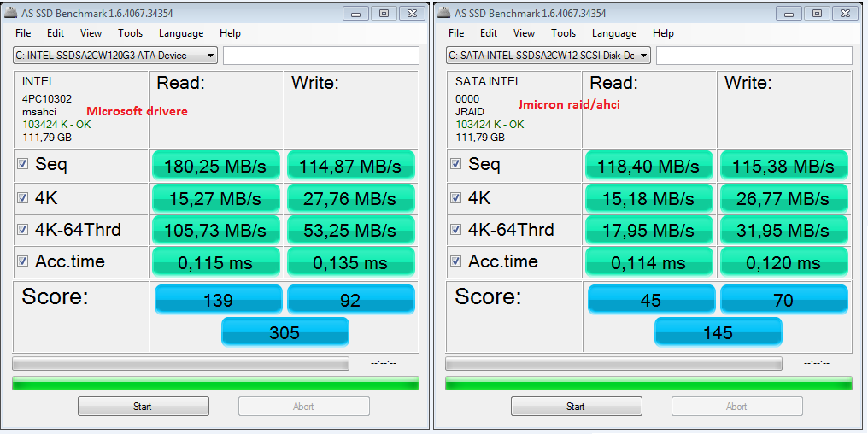The width and height of the screenshot is (868, 434).
Task: Click the grey progress bar in left window
Action: [180, 364]
